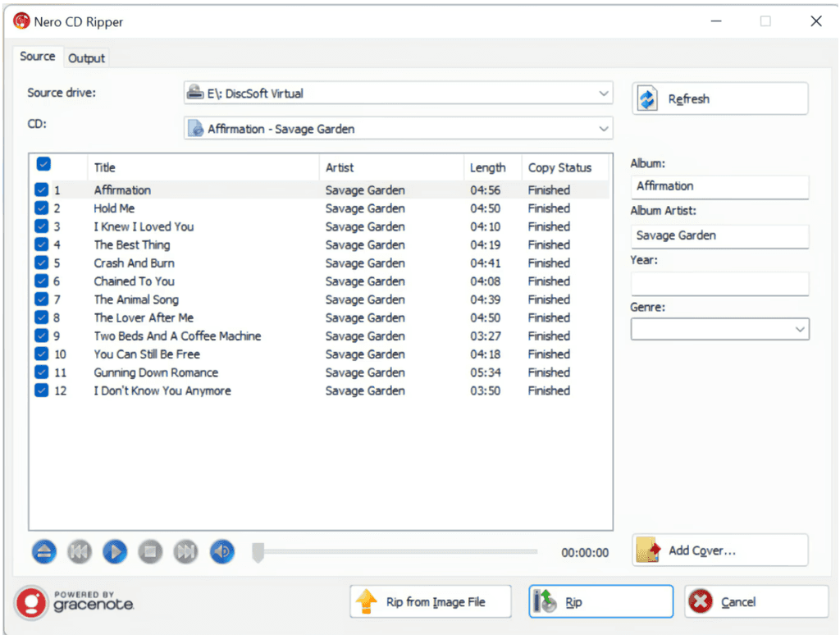Image resolution: width=840 pixels, height=635 pixels.
Task: Mute audio with the speaker icon
Action: tap(221, 551)
